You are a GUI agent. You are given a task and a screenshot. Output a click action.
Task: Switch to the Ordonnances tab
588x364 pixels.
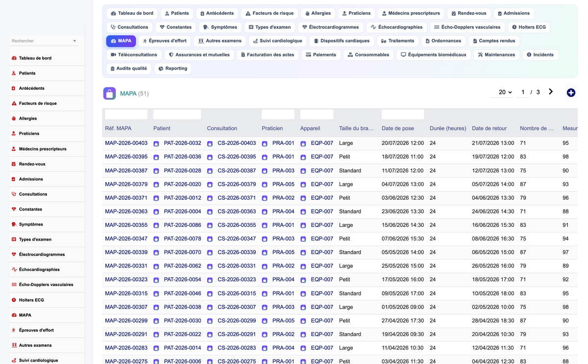tap(443, 41)
